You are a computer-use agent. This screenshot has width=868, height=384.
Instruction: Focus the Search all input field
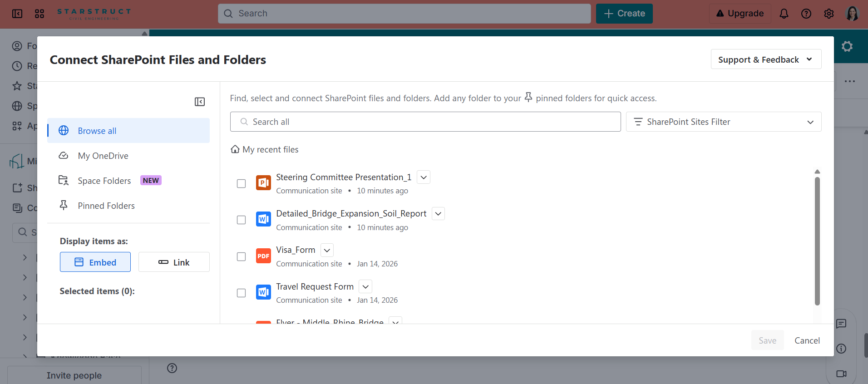point(425,122)
